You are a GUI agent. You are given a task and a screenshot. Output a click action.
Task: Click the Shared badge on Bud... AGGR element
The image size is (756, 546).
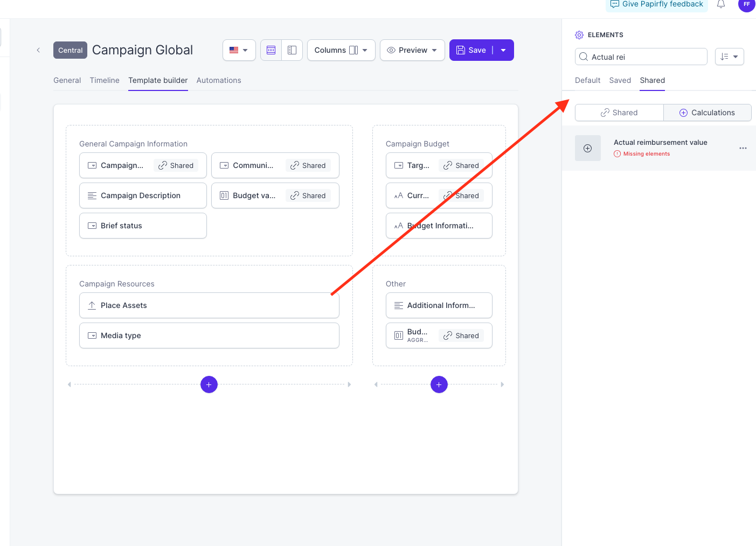461,335
